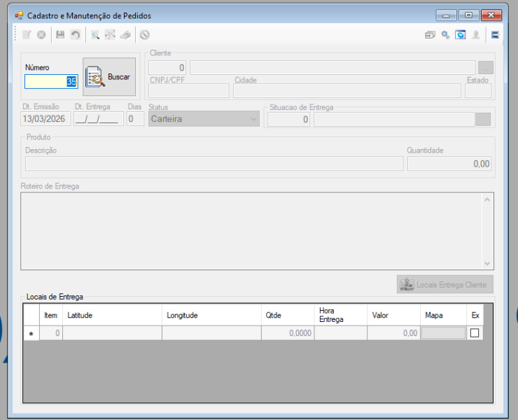Click the undo arrow toolbar icon
This screenshot has width=518, height=420.
pos(76,35)
